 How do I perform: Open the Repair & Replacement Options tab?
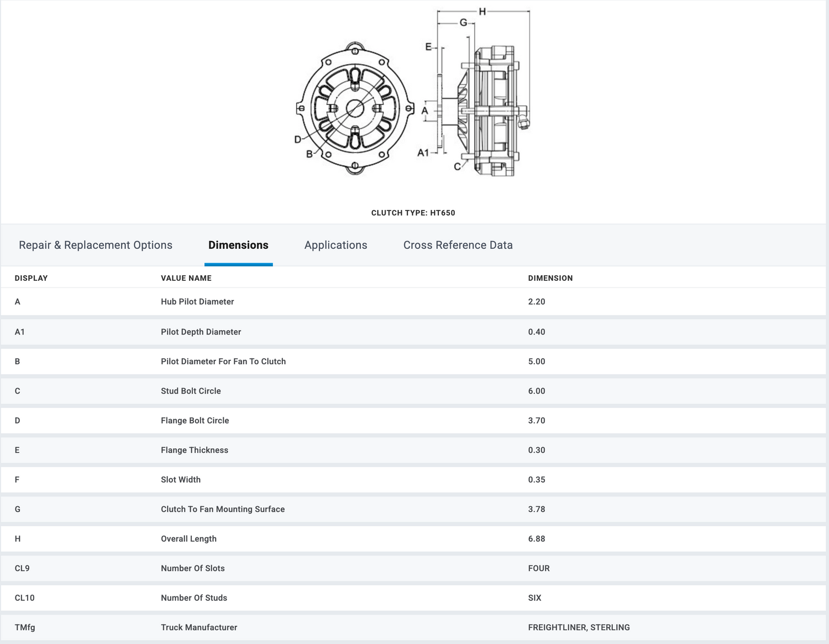pos(96,245)
